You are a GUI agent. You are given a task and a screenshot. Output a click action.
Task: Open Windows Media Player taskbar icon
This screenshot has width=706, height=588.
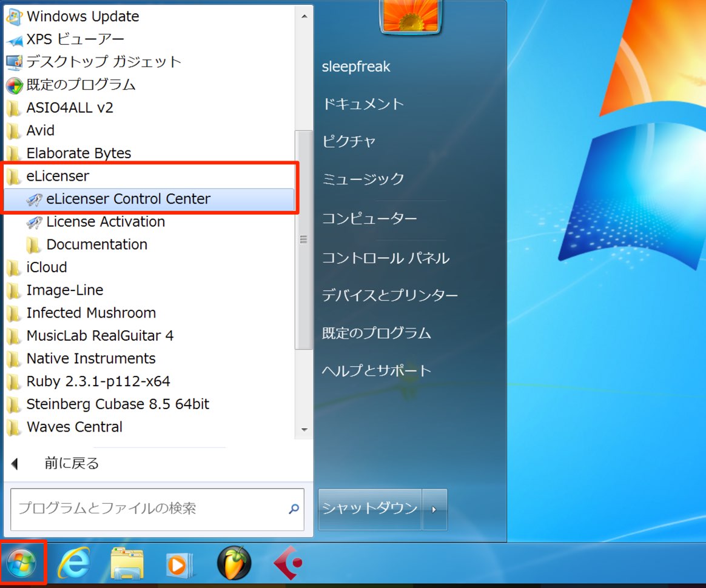click(x=180, y=564)
